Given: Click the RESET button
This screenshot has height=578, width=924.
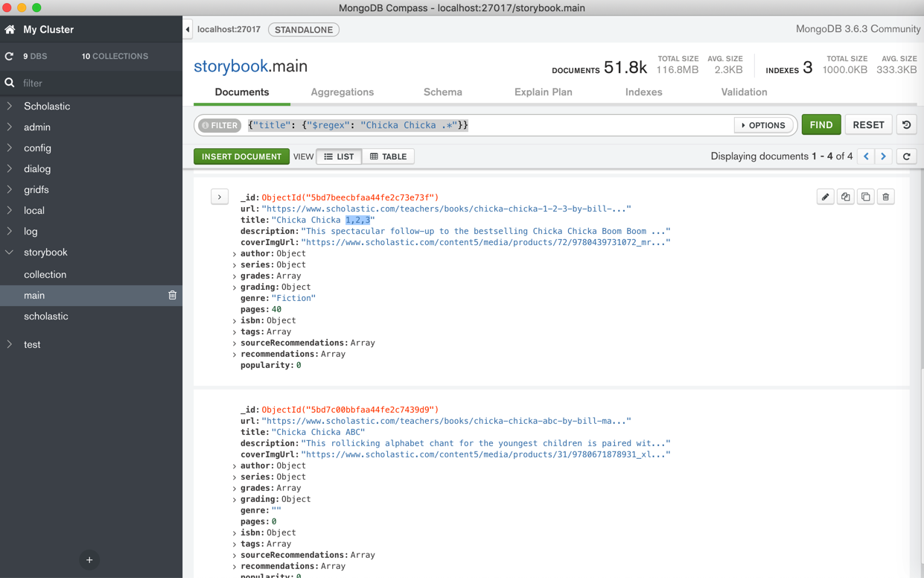Looking at the screenshot, I should 868,125.
